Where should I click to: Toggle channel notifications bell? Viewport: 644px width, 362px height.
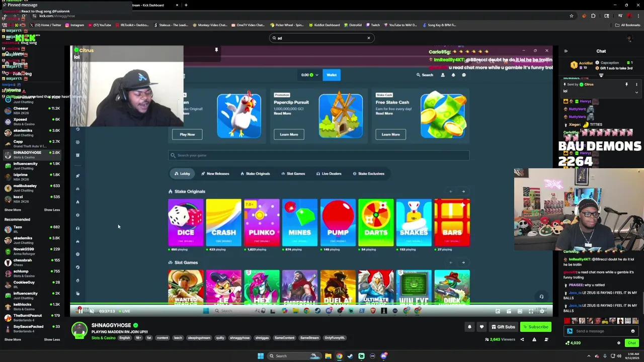[x=469, y=327]
